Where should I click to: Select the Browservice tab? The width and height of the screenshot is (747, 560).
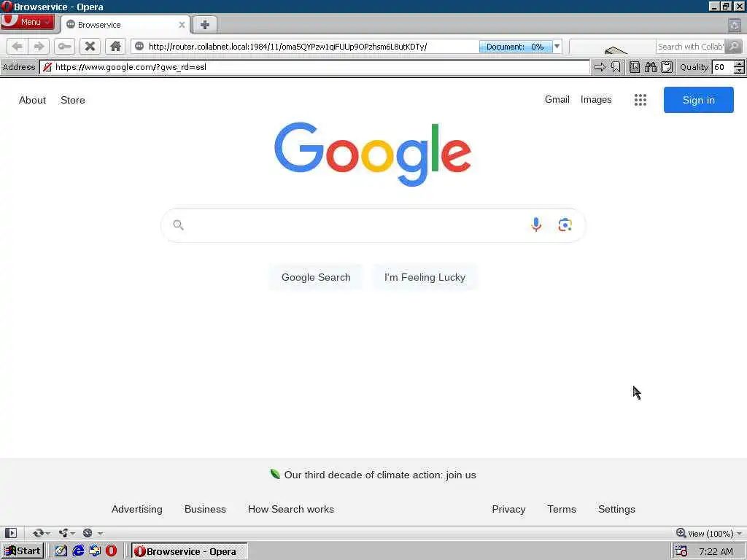coord(125,25)
